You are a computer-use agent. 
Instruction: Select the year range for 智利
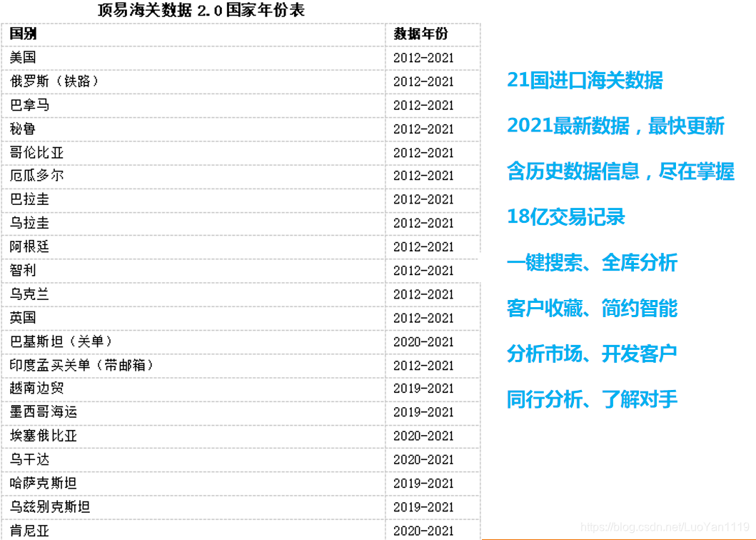click(423, 271)
